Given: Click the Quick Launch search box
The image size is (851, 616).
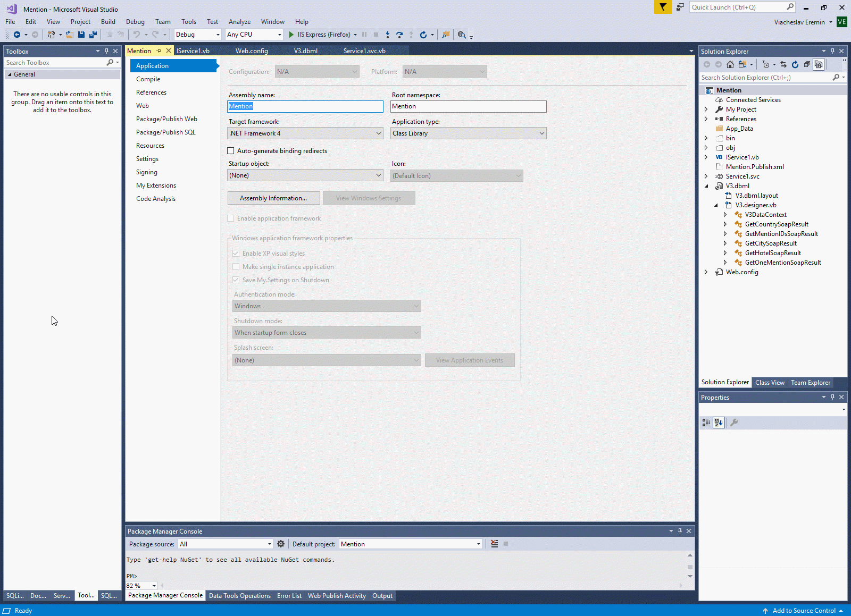Looking at the screenshot, I should (738, 7).
